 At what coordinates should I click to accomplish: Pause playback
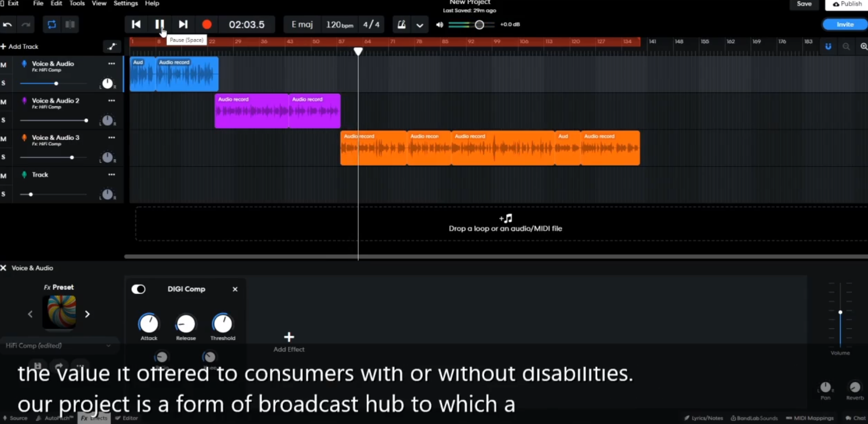pyautogui.click(x=159, y=24)
